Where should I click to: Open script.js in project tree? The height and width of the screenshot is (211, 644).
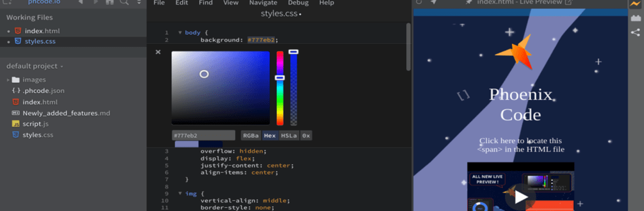pyautogui.click(x=36, y=124)
